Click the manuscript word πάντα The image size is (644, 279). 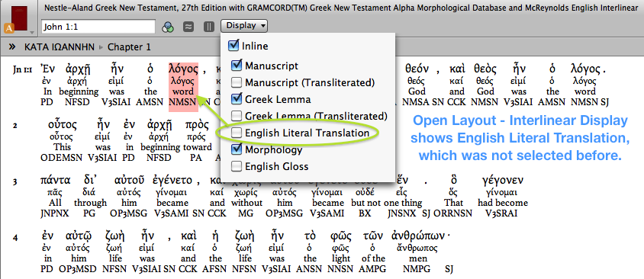pos(56,180)
